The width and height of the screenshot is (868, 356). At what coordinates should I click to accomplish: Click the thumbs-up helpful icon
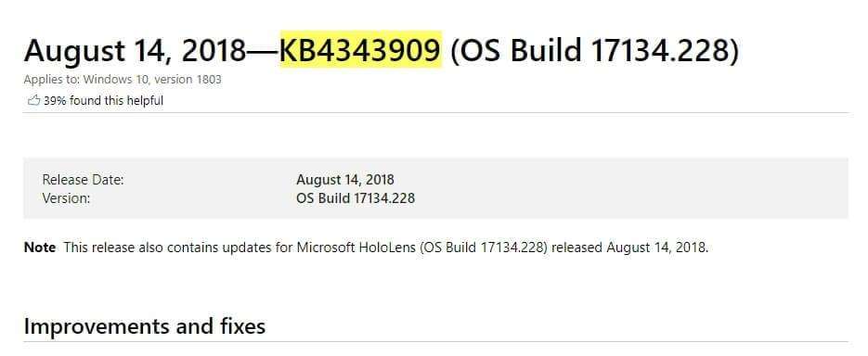pos(33,101)
